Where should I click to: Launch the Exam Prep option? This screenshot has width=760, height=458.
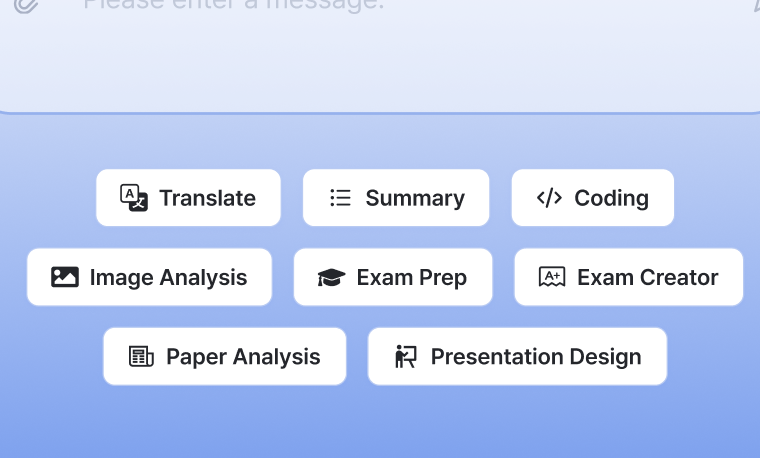393,277
